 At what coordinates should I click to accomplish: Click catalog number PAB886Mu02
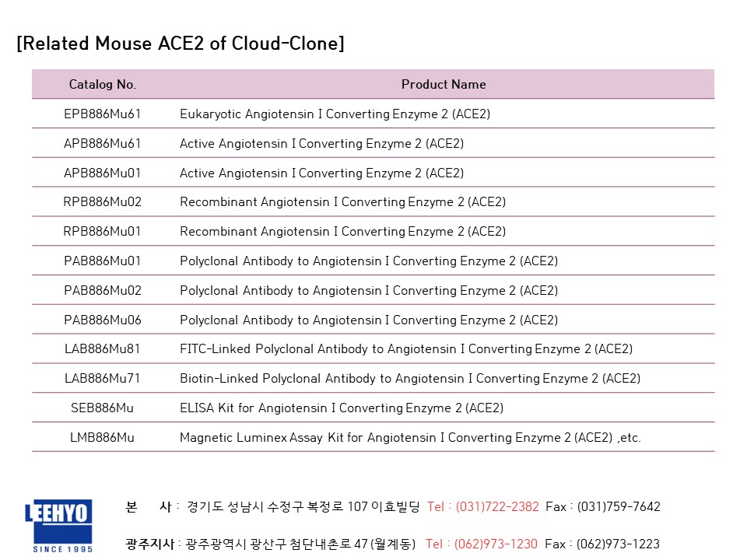pos(102,291)
